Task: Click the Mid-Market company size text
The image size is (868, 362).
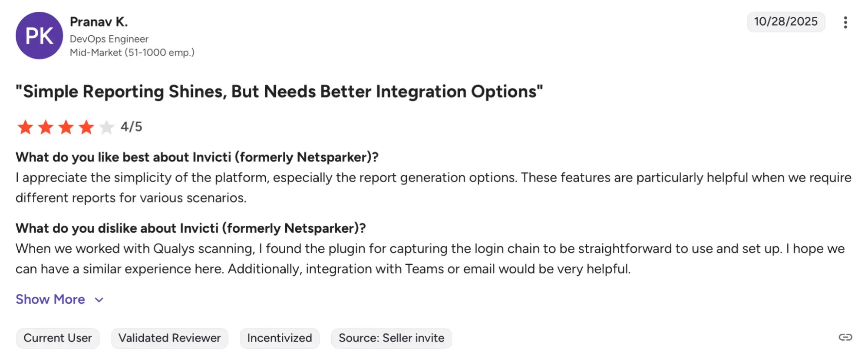Action: click(x=132, y=53)
